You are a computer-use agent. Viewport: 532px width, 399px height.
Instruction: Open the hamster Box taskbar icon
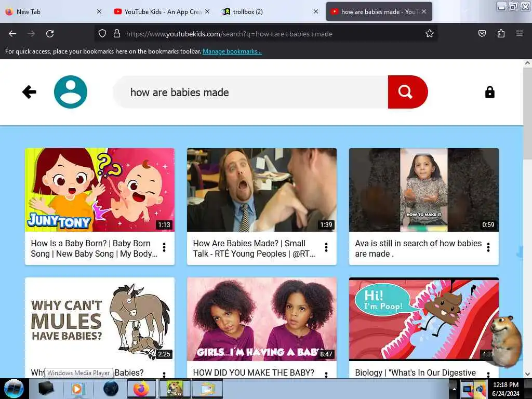175,389
